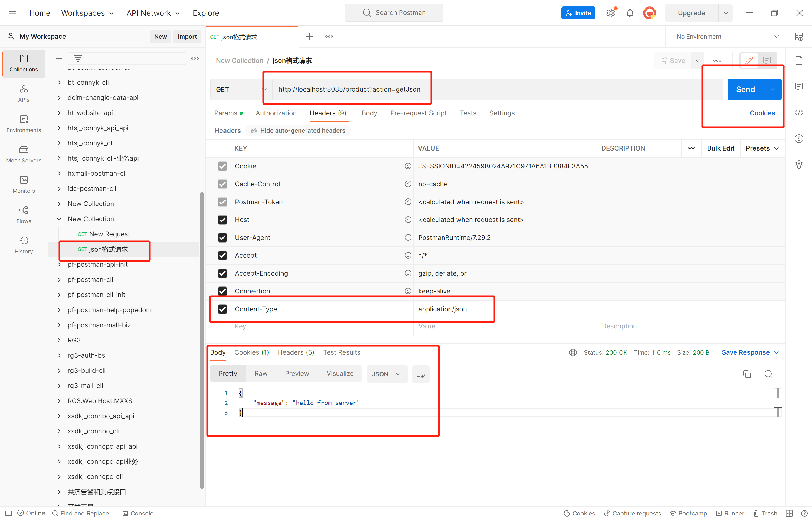Uncheck the Accept-Encoding header checkbox
Viewport: 812px width, 519px height.
coord(222,273)
